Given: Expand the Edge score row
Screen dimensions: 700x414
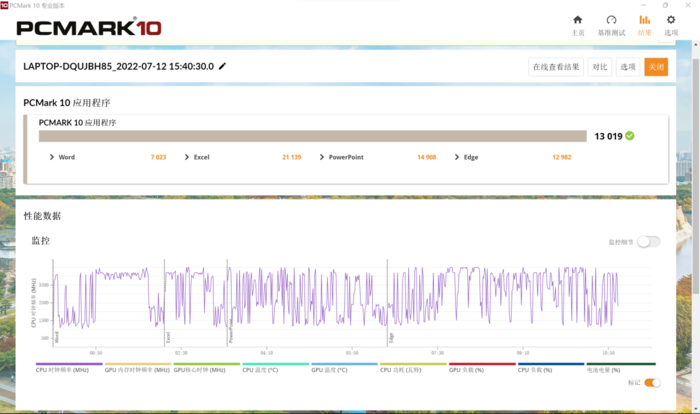Looking at the screenshot, I should (x=456, y=157).
